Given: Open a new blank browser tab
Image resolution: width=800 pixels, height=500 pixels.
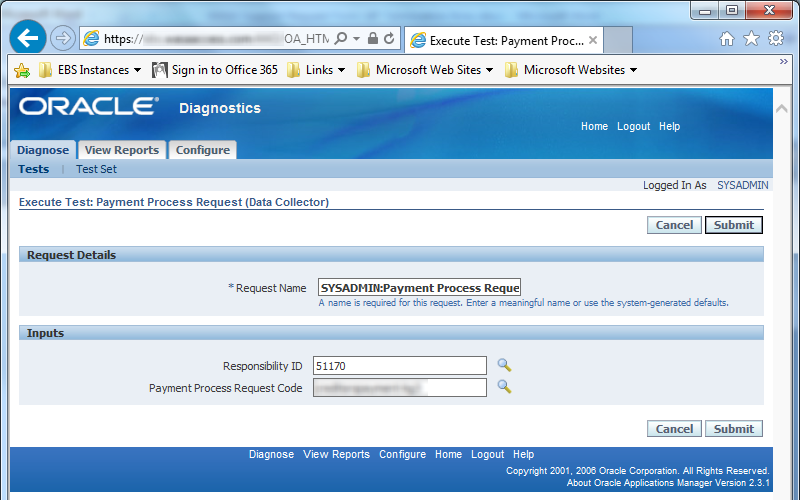Looking at the screenshot, I should [x=618, y=40].
